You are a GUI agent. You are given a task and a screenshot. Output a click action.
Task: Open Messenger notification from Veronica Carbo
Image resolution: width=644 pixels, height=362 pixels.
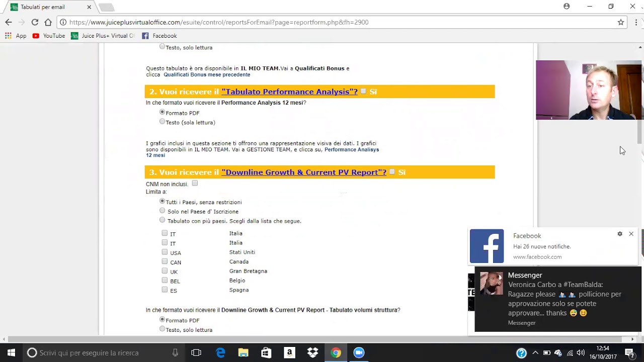pyautogui.click(x=557, y=299)
